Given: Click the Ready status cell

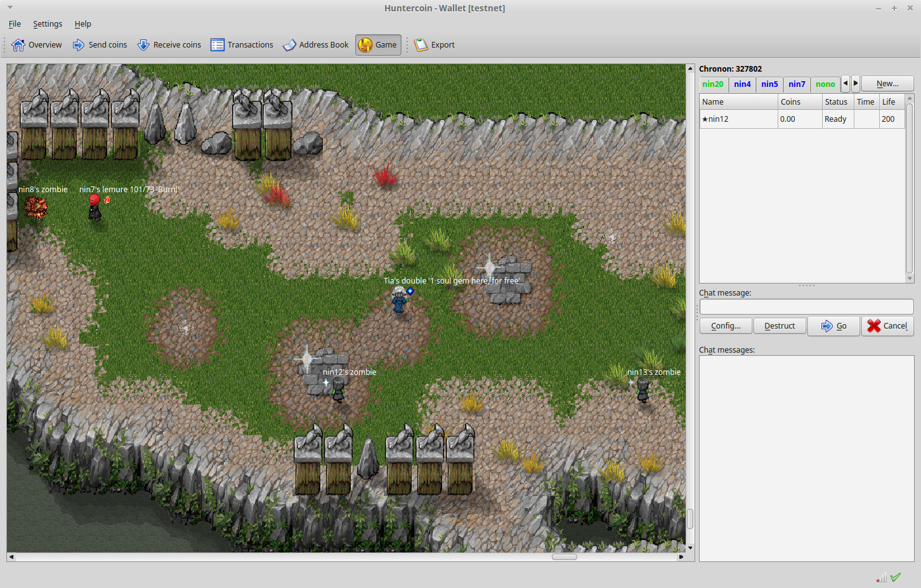Looking at the screenshot, I should pos(838,119).
